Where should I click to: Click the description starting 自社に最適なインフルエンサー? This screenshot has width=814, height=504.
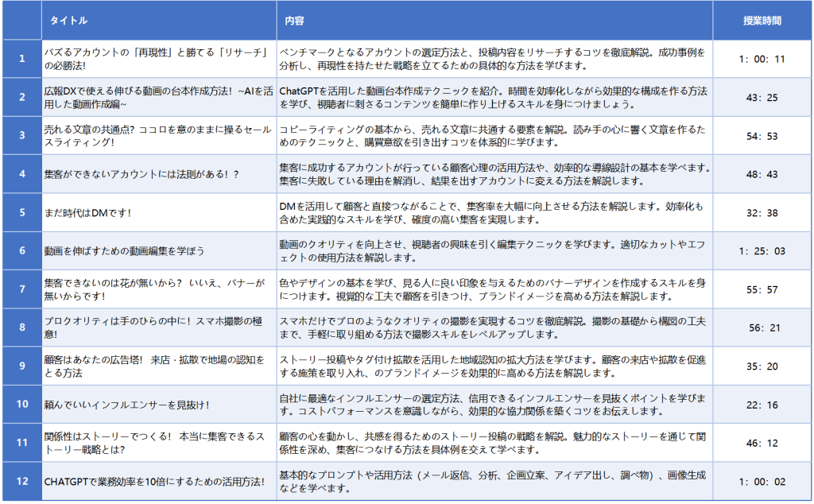[492, 405]
